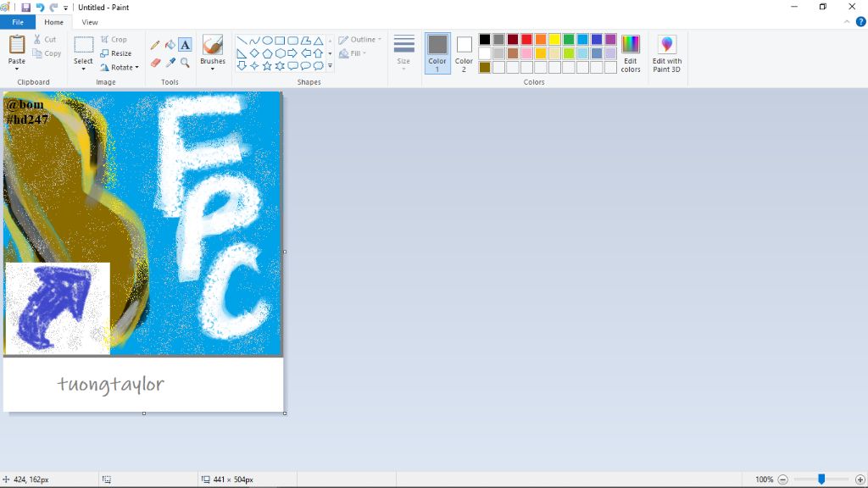Choose the Down arrow shape
The height and width of the screenshot is (488, 868).
point(242,66)
